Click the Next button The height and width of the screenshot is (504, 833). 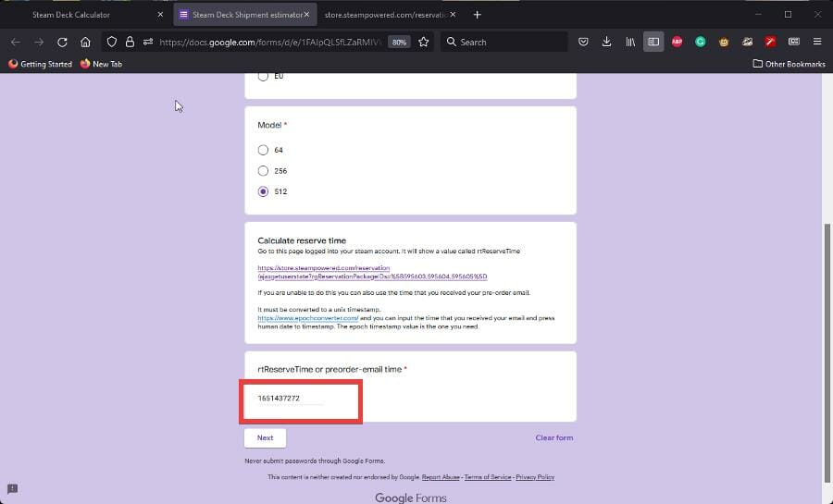click(265, 438)
